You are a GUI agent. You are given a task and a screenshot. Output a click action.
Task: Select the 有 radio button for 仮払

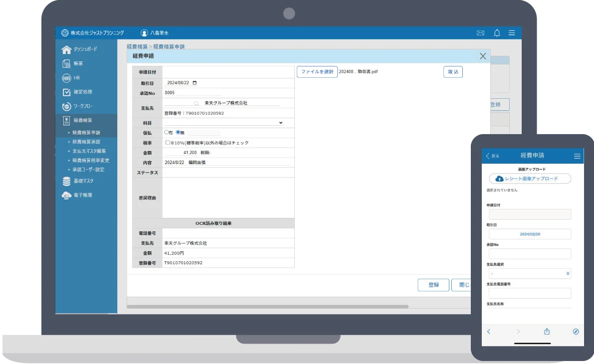point(167,133)
